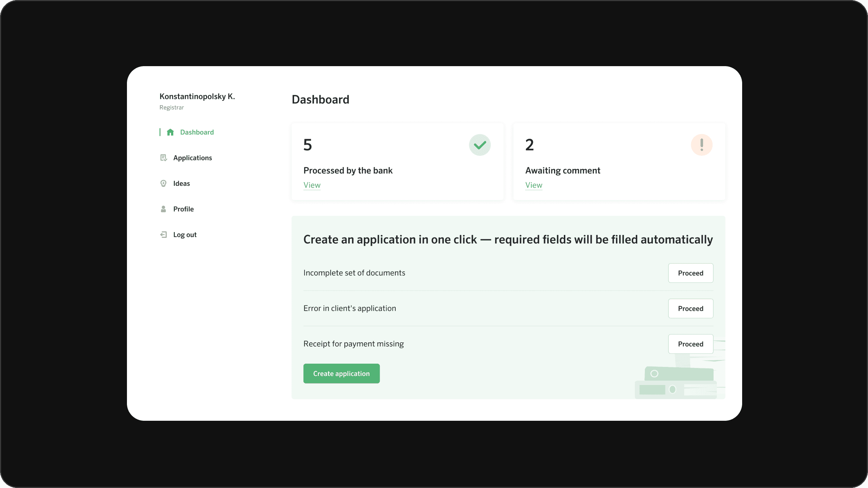
Task: Proceed with Incomplete set of documents
Action: pos(690,273)
